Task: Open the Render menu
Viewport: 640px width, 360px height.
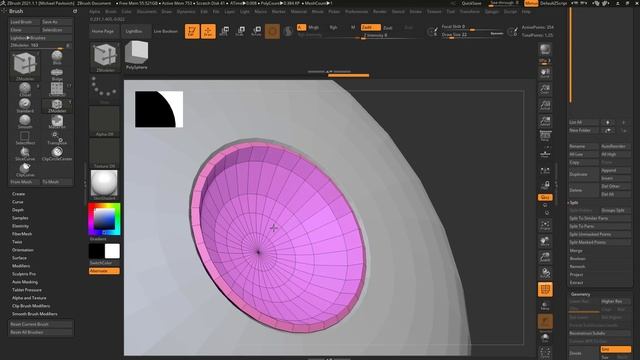Action: (380, 12)
